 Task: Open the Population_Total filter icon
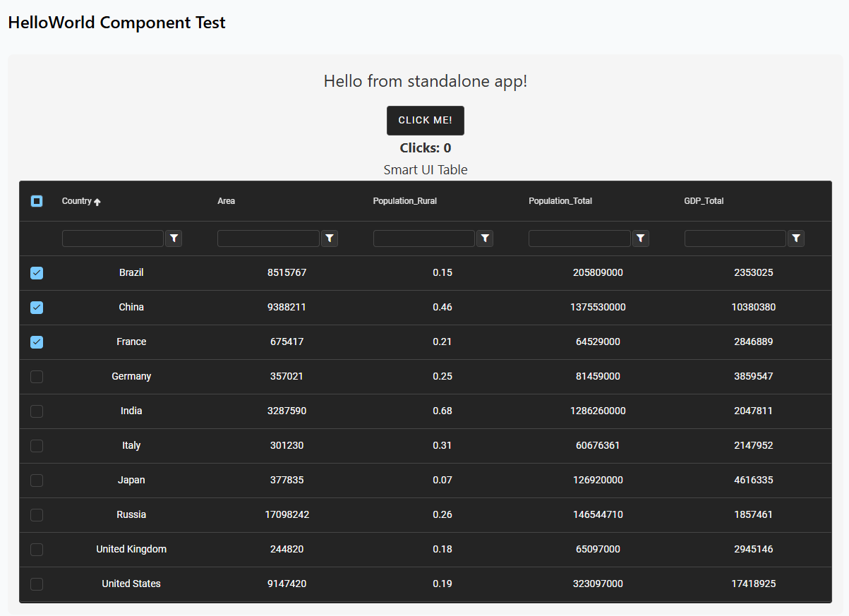(x=640, y=238)
